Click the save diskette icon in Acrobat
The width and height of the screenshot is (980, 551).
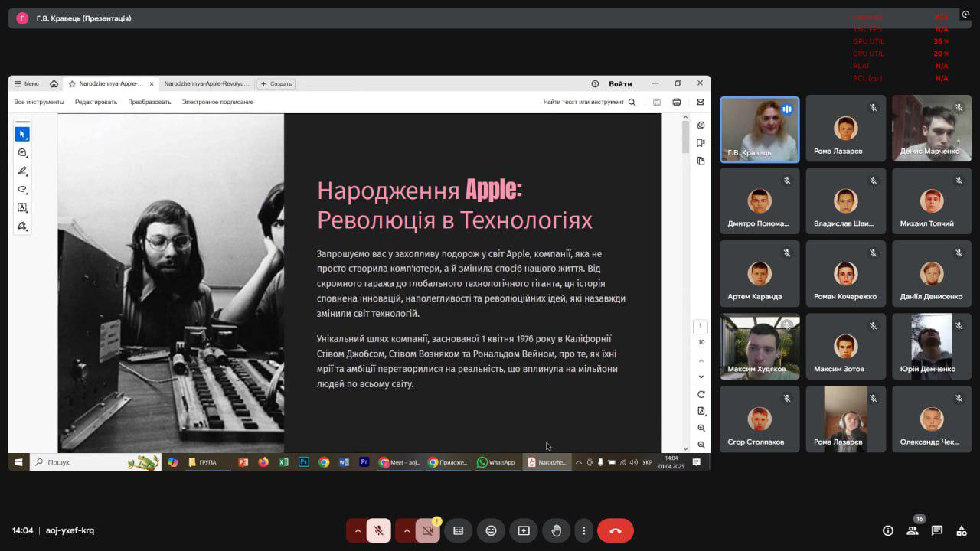coord(657,102)
